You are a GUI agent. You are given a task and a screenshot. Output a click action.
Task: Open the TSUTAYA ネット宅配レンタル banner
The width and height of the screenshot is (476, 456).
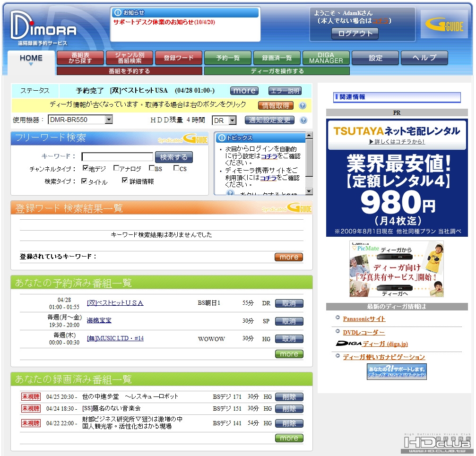[397, 178]
